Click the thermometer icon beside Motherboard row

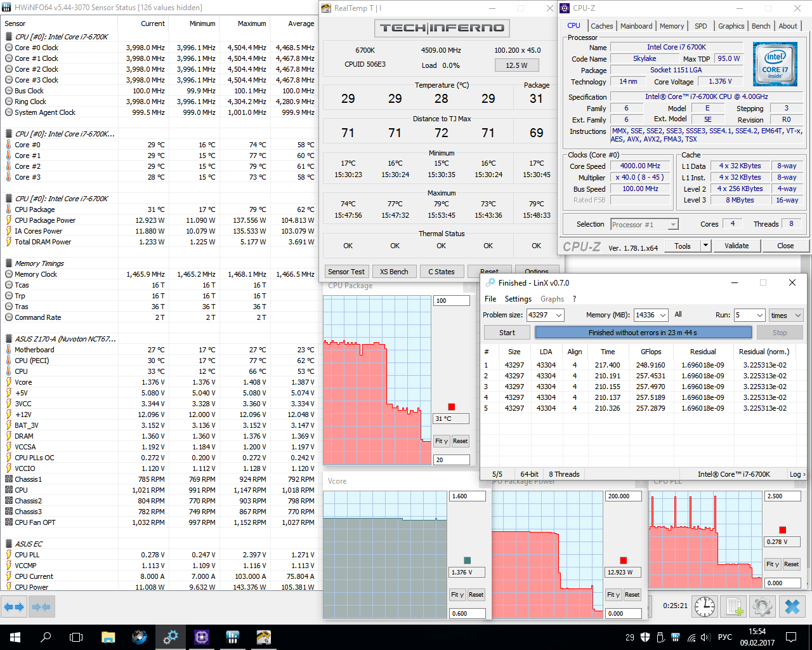(9, 350)
